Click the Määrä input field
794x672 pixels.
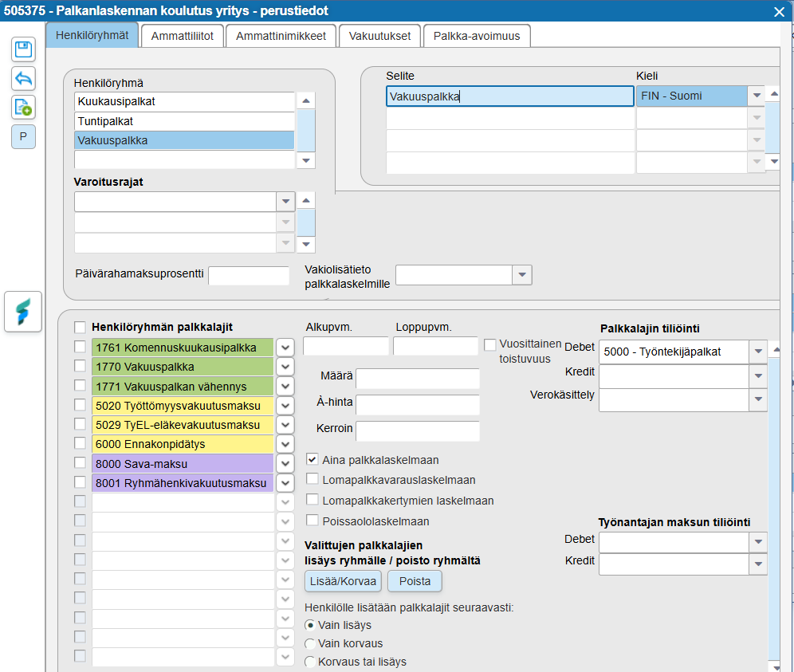[x=418, y=378]
